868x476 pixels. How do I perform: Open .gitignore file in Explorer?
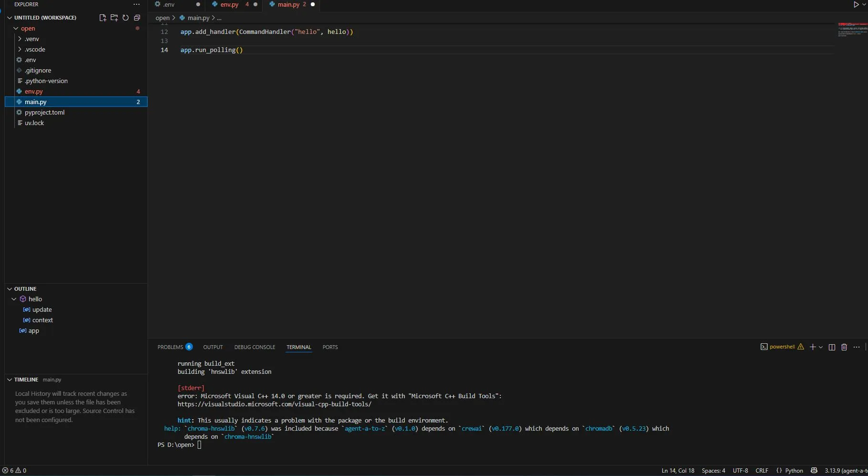76,71
